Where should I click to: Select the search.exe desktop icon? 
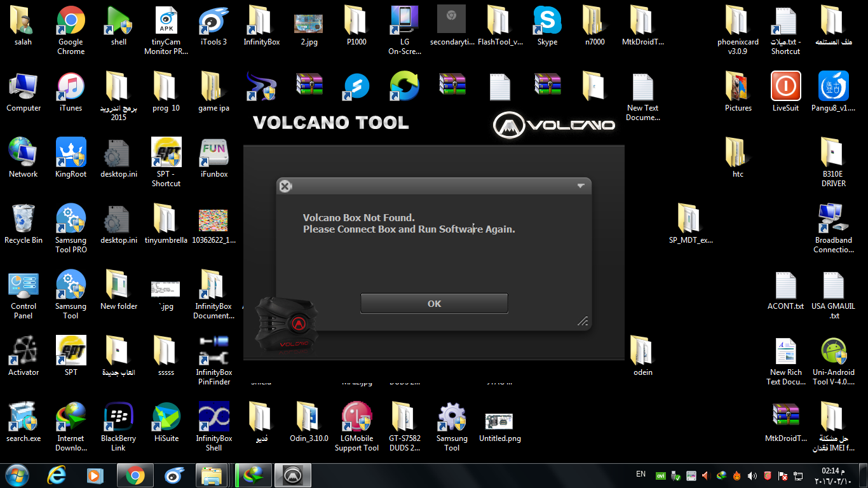(24, 423)
